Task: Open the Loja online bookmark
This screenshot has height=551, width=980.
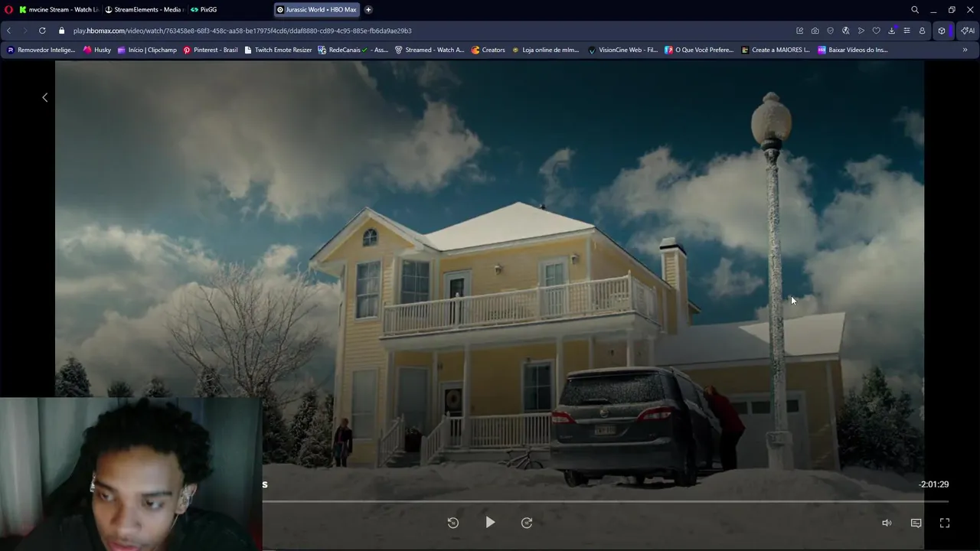Action: [546, 50]
